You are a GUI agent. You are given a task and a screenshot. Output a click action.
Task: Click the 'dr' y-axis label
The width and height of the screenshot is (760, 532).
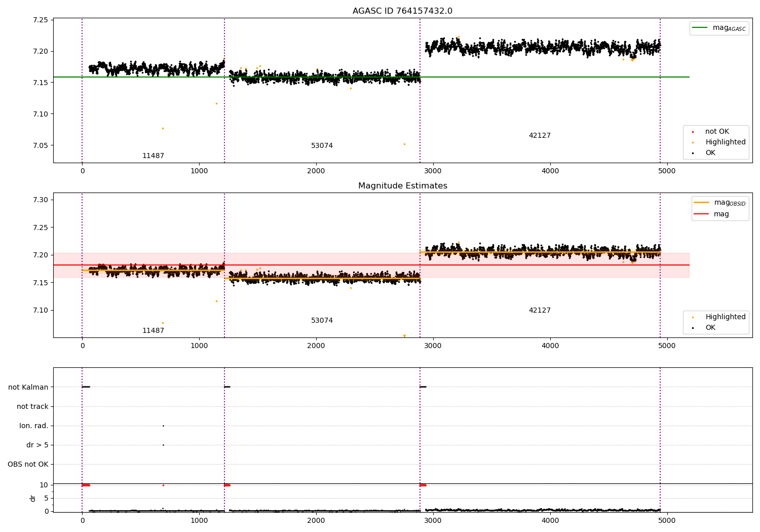point(33,498)
